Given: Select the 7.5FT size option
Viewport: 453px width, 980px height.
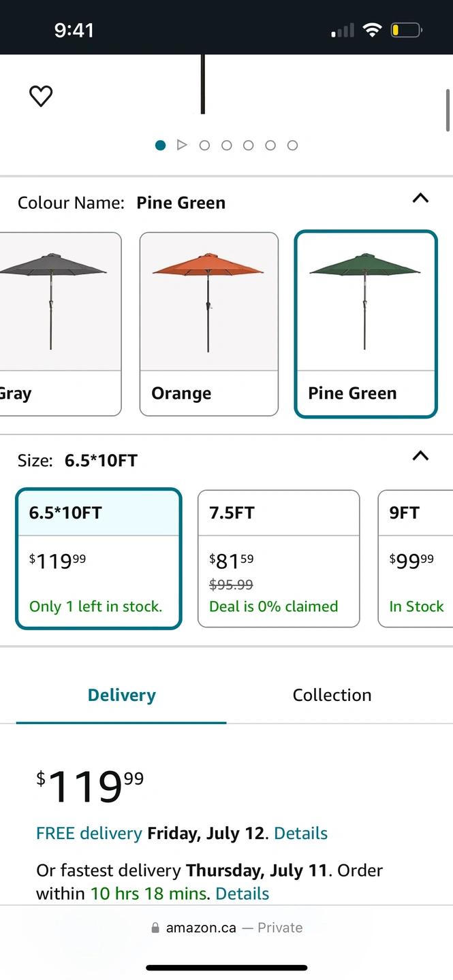Looking at the screenshot, I should coord(278,558).
